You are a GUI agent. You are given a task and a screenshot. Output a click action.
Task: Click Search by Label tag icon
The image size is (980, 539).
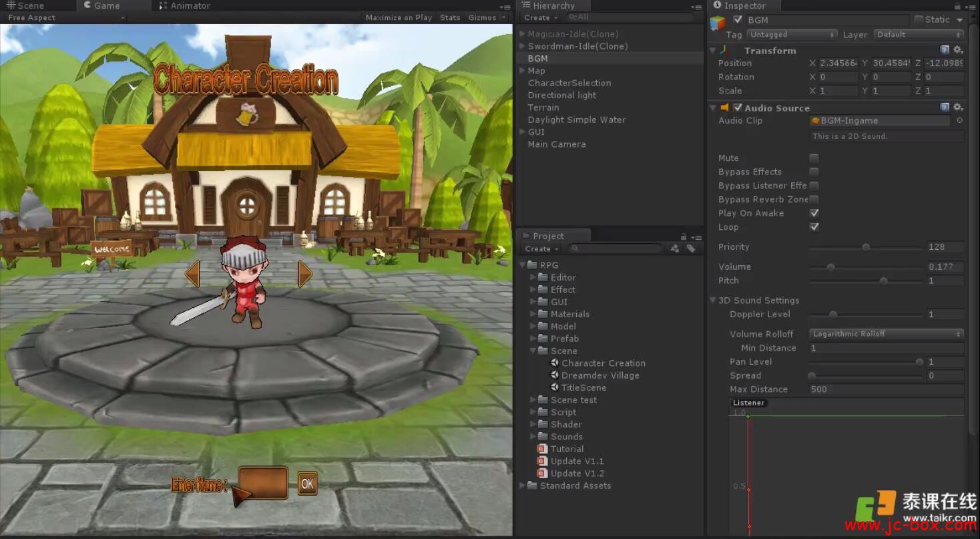click(x=690, y=248)
